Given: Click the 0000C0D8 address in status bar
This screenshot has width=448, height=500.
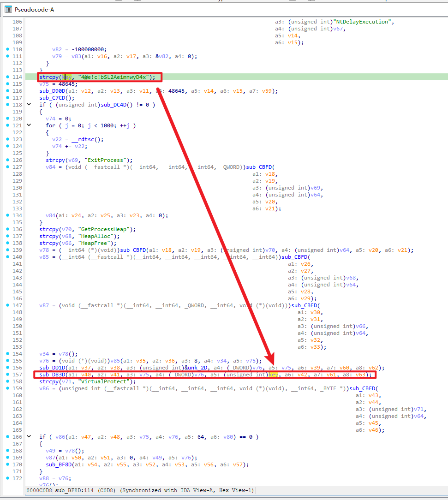Looking at the screenshot, I should coord(39,490).
